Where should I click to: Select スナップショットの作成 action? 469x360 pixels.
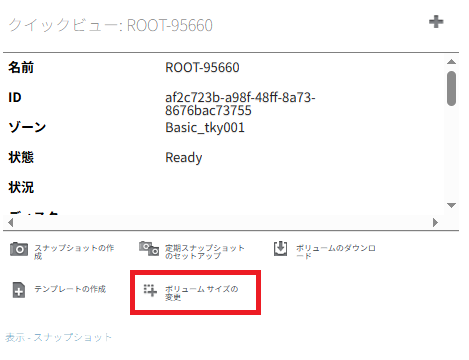pyautogui.click(x=74, y=252)
